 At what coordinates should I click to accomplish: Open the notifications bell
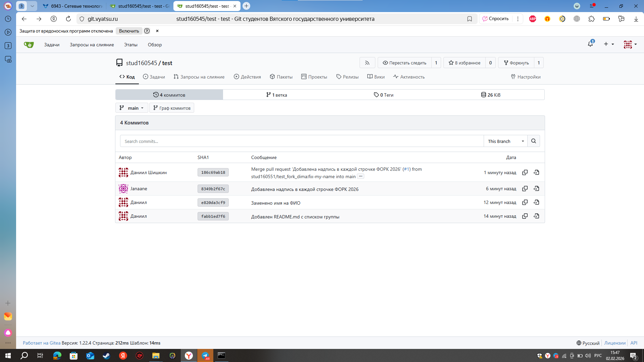pyautogui.click(x=590, y=44)
